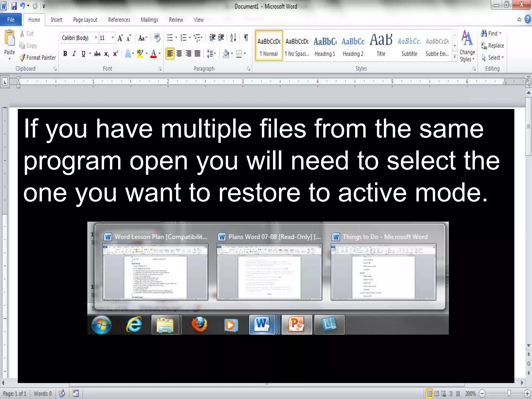Open the Borders dropdown
This screenshot has height=399, width=532.
point(245,54)
